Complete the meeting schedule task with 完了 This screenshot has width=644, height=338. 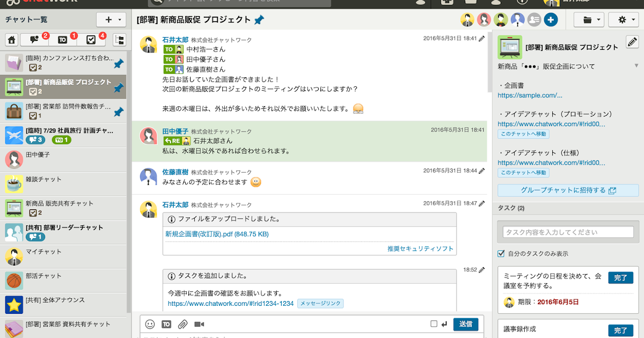tap(620, 278)
